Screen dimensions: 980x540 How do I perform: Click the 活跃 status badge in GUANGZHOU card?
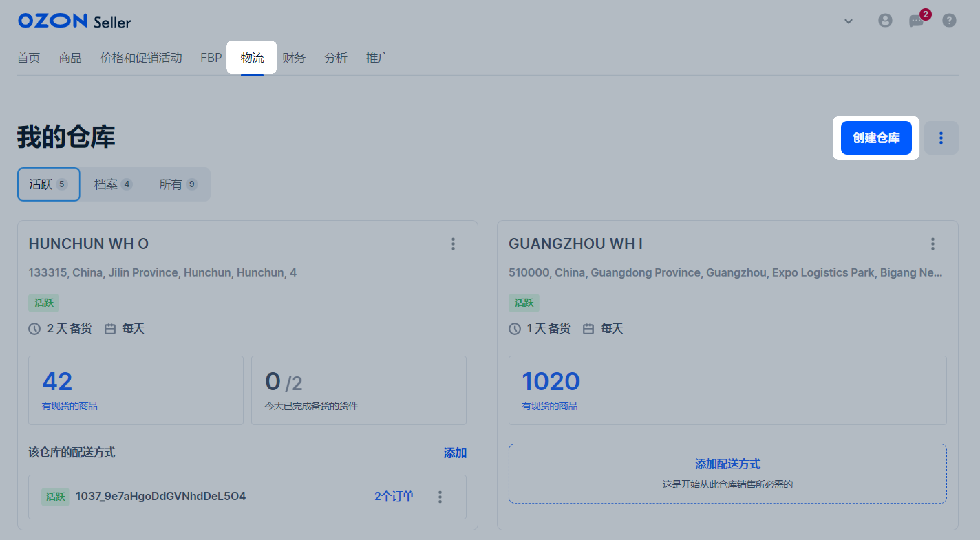click(x=524, y=303)
